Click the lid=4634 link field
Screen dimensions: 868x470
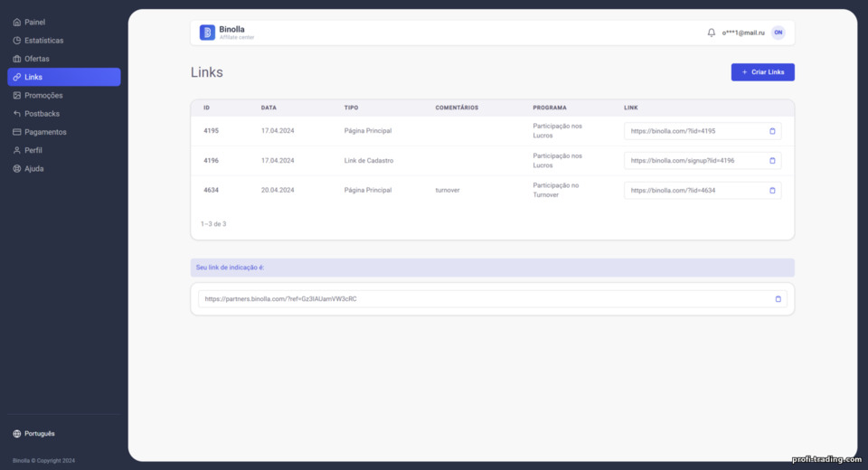pyautogui.click(x=703, y=191)
